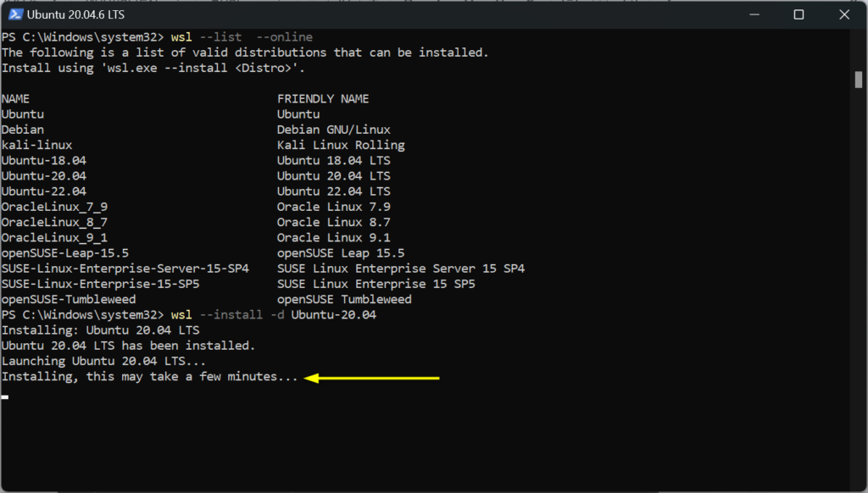Click 'Installing, this may take a few minutes...' line
Viewport: 868px width, 493px height.
[150, 377]
